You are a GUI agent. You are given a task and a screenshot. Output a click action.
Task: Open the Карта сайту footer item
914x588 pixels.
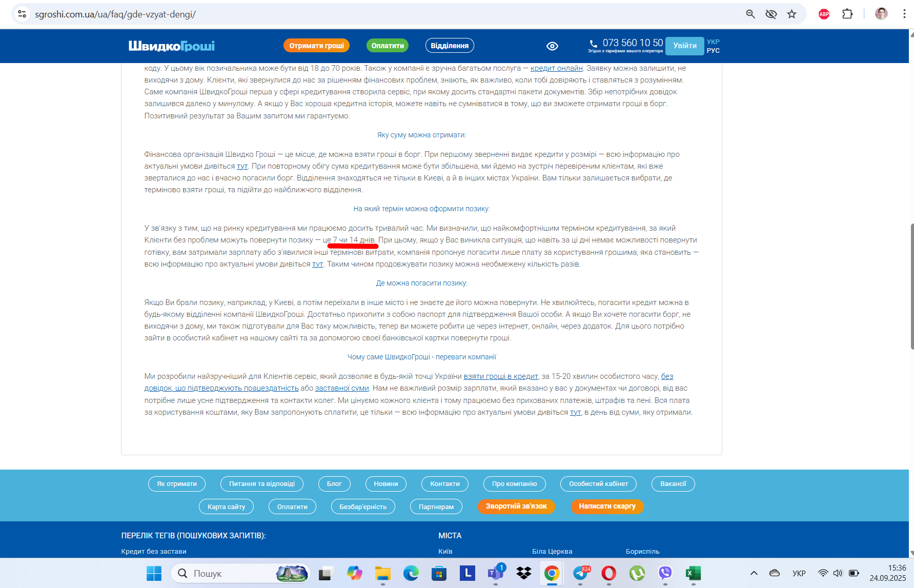pos(226,506)
